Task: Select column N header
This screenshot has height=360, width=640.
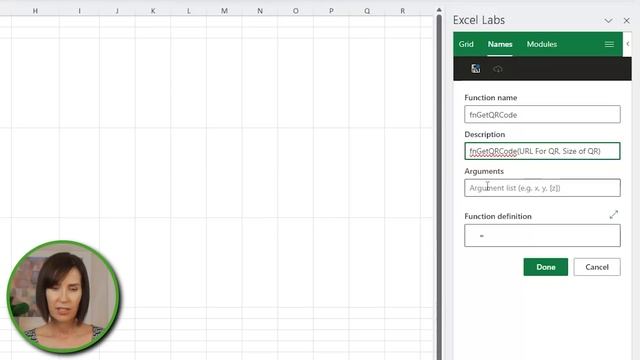Action: (x=260, y=11)
